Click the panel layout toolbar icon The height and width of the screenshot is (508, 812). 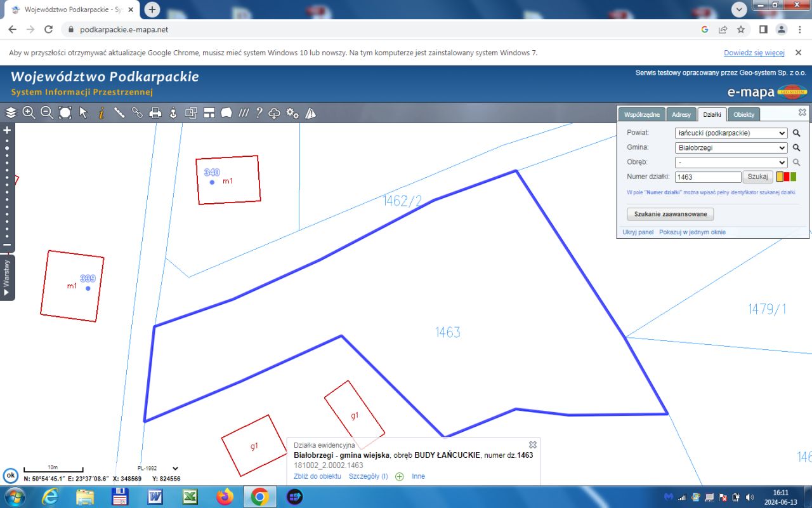pyautogui.click(x=209, y=113)
